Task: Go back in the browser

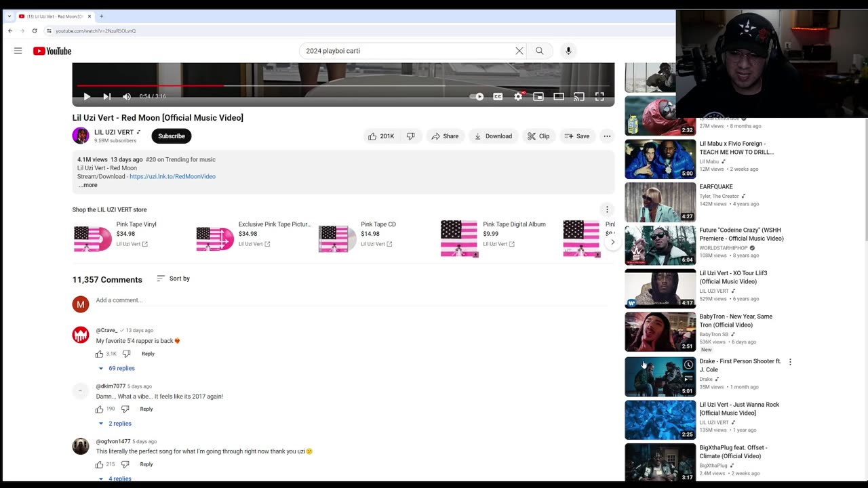Action: click(10, 30)
